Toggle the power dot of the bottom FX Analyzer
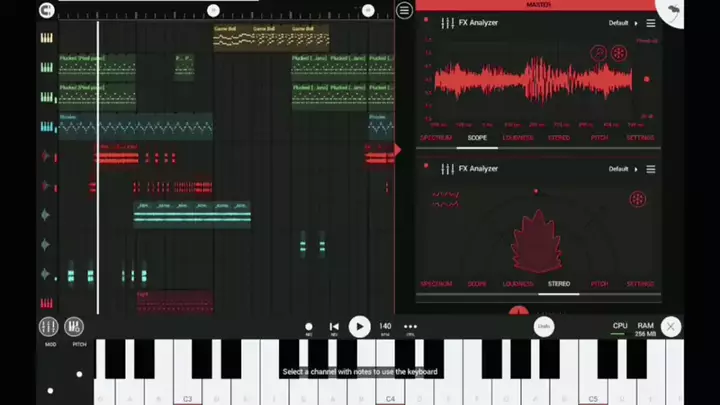 pos(427,168)
